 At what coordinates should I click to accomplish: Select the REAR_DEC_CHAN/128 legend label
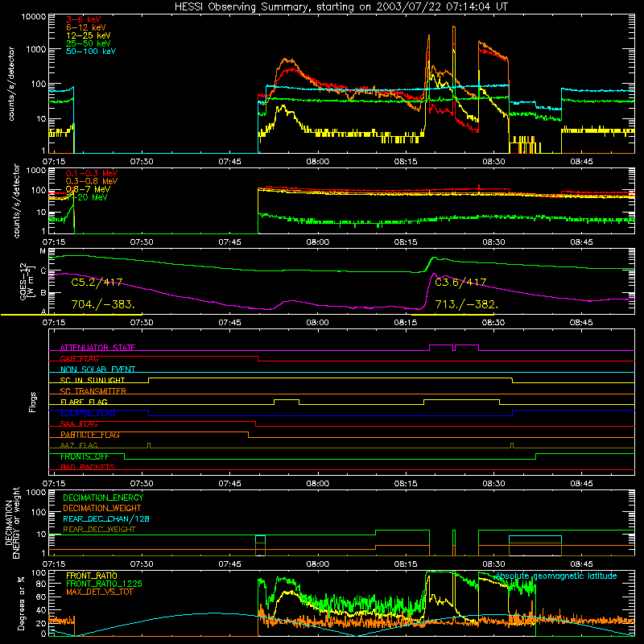coord(106,518)
